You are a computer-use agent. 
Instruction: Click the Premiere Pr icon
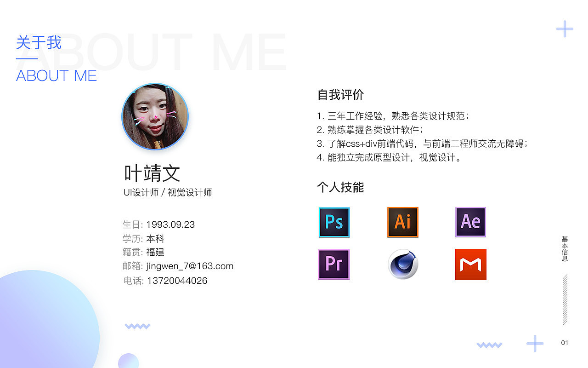click(334, 264)
